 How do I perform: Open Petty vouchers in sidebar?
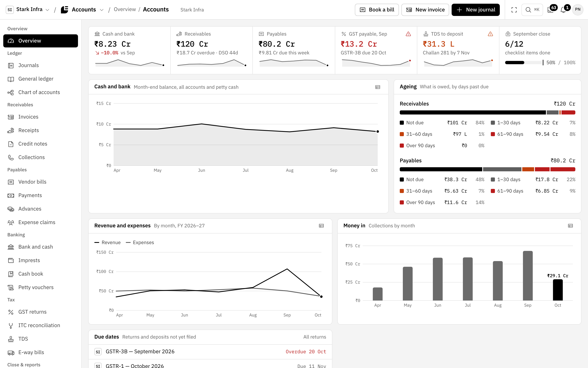41,287
